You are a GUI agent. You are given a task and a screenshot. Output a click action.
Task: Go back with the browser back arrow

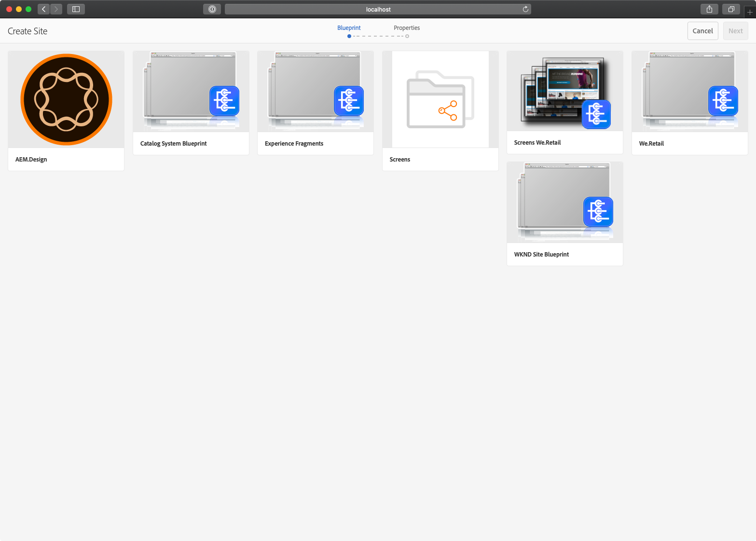44,9
